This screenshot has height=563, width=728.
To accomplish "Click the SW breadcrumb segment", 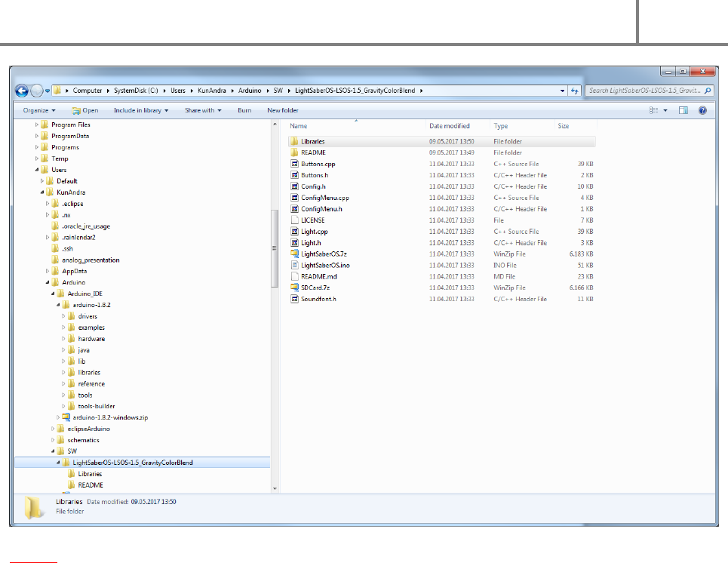I will click(278, 91).
